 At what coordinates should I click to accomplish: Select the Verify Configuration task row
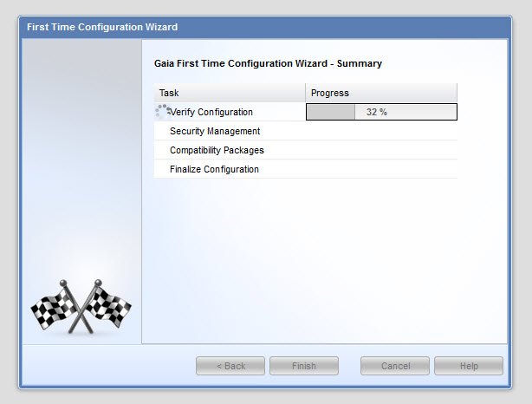[x=305, y=112]
